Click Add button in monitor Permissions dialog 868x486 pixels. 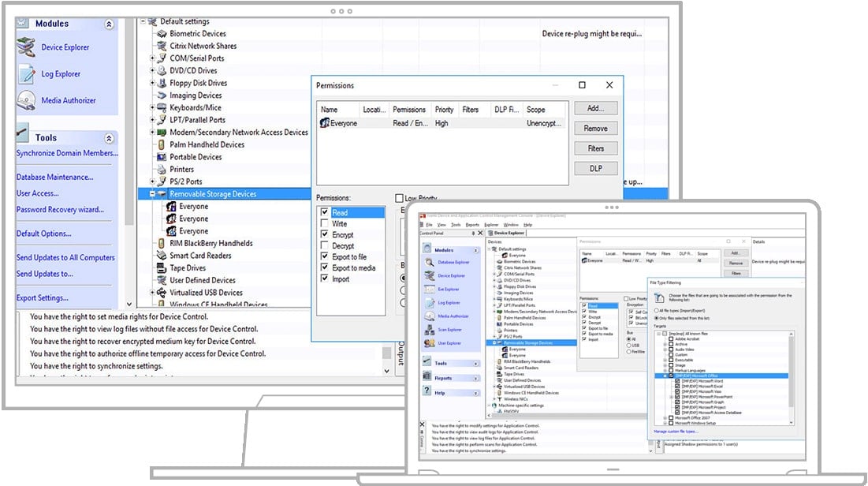(x=596, y=108)
